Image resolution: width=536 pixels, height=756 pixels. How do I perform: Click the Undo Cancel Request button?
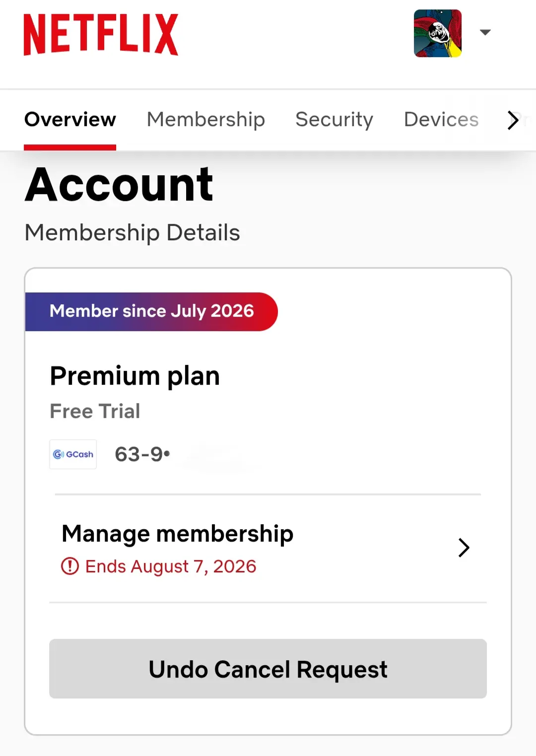(268, 669)
